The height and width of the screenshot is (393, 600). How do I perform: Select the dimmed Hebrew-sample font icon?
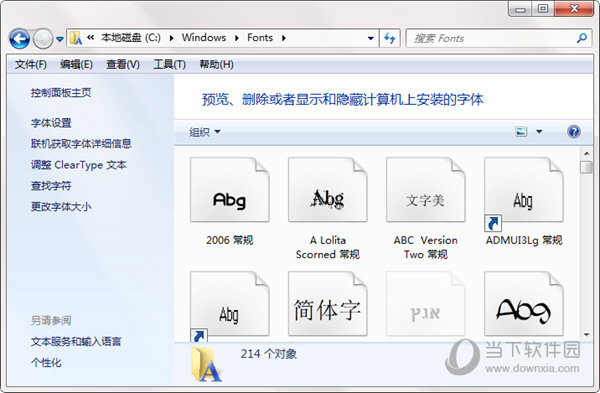(x=426, y=304)
